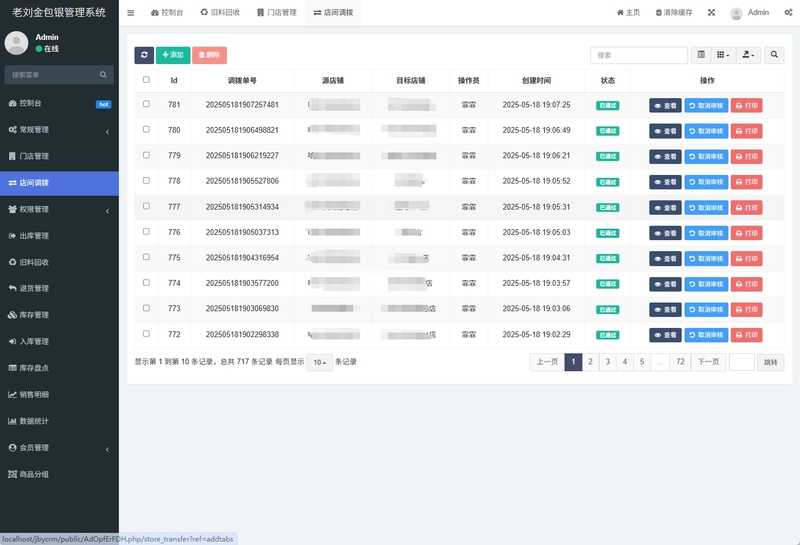Toggle the select-all checkbox in table header
800x545 pixels.
146,80
